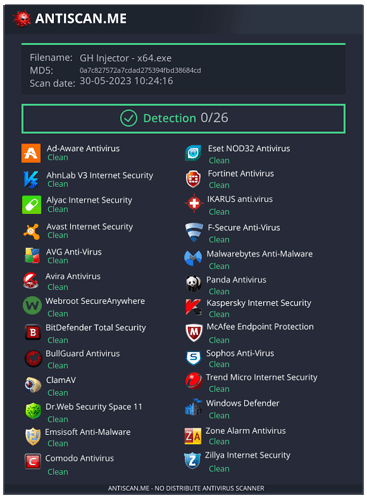Click the Clean status under ClamAV
The width and height of the screenshot is (367, 500).
(58, 393)
